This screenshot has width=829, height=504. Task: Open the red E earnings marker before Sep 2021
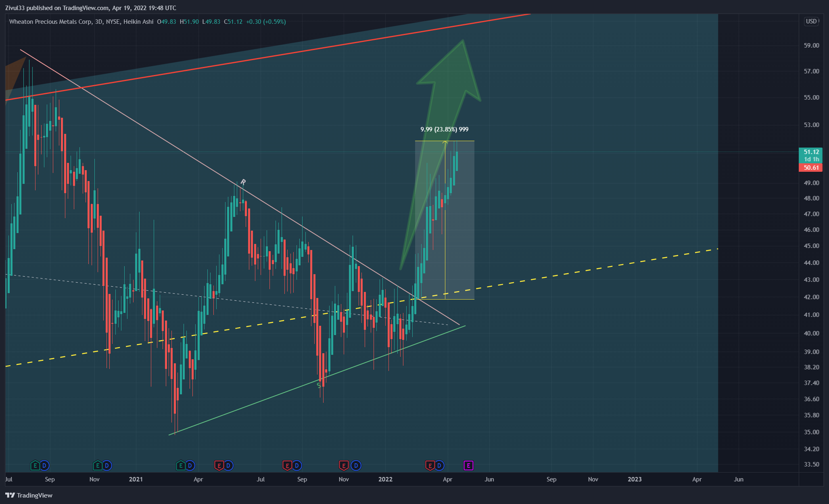tap(287, 466)
